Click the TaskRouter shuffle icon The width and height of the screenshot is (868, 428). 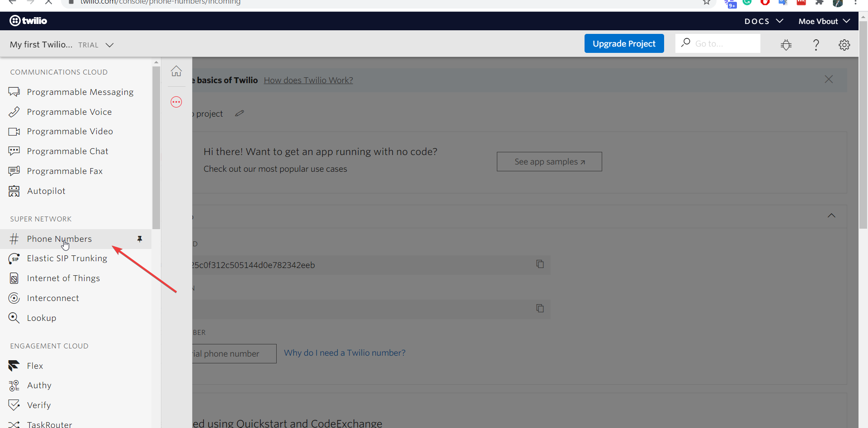14,424
